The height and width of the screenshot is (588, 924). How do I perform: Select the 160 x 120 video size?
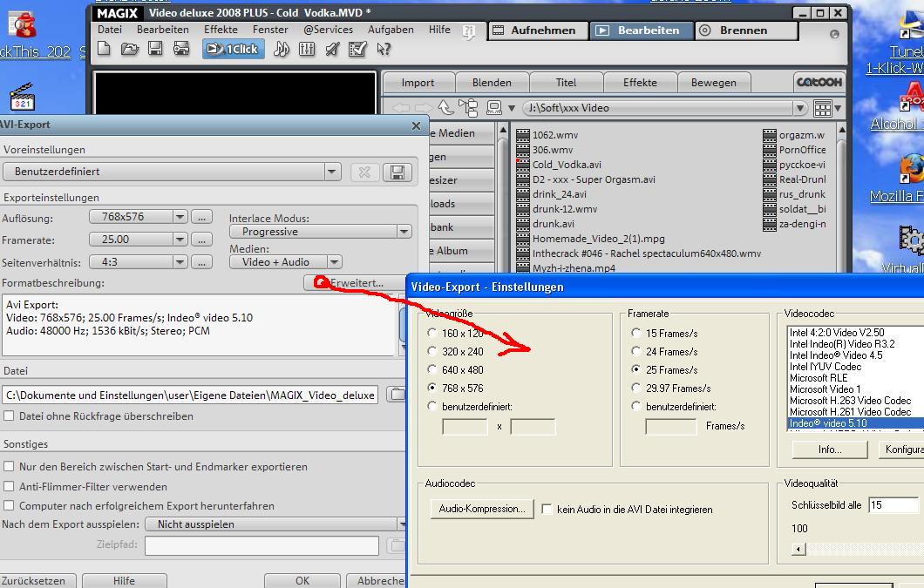coord(432,334)
